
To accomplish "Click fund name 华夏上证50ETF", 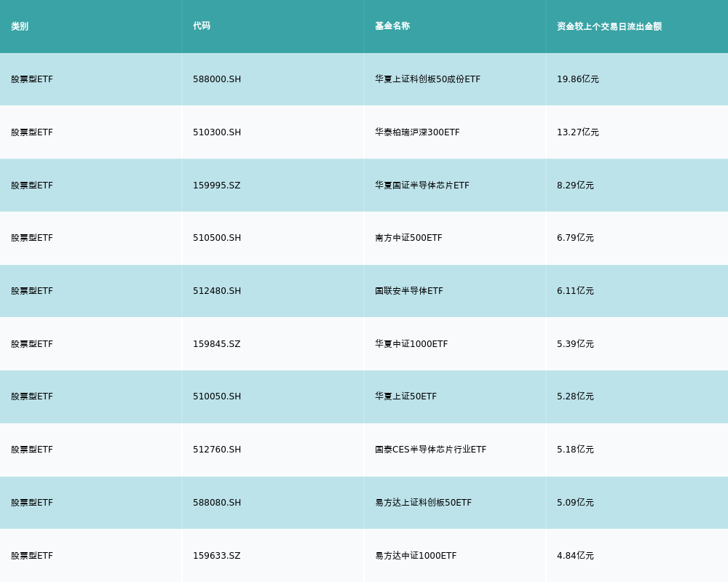I will point(405,396).
